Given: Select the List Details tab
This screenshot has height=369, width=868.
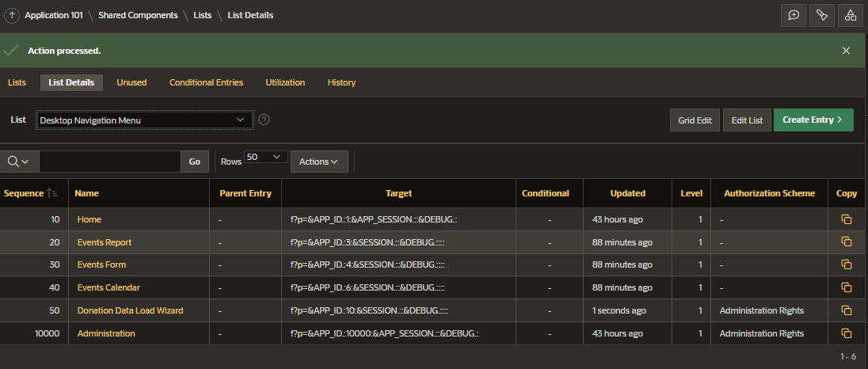Looking at the screenshot, I should (71, 82).
